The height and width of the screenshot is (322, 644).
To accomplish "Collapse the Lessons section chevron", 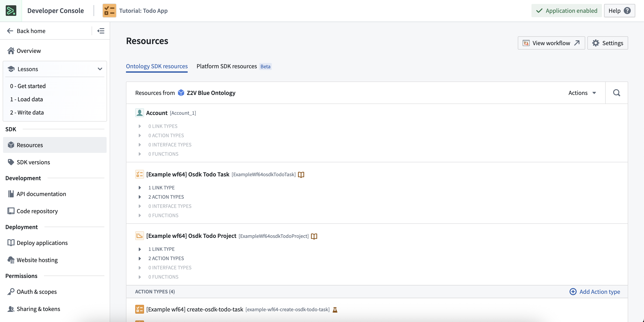I will click(x=100, y=69).
